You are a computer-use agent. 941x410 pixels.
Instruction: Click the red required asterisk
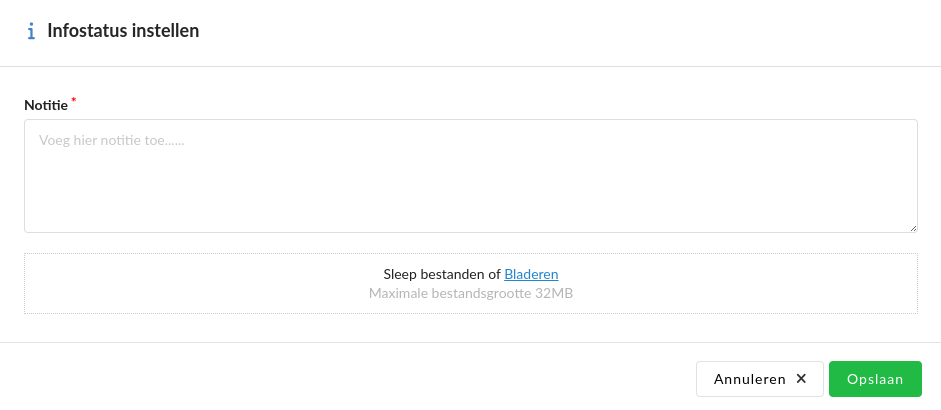pos(73,101)
